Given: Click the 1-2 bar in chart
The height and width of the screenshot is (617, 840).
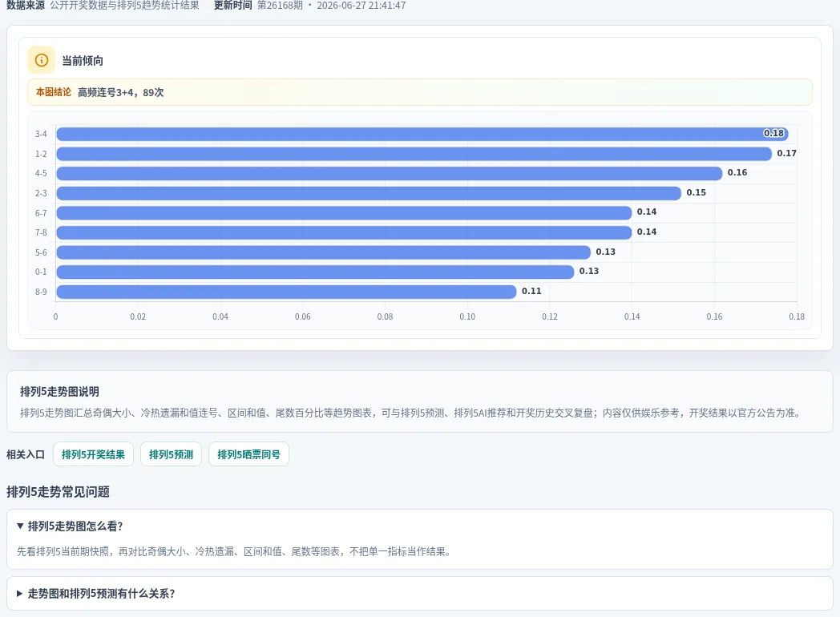Looking at the screenshot, I should click(414, 154).
